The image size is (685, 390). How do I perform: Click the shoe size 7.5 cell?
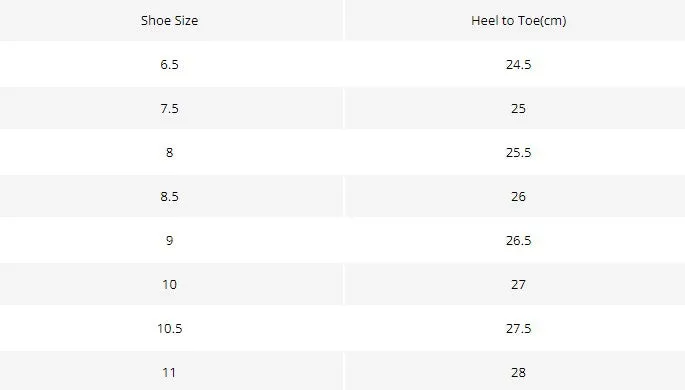tap(170, 108)
